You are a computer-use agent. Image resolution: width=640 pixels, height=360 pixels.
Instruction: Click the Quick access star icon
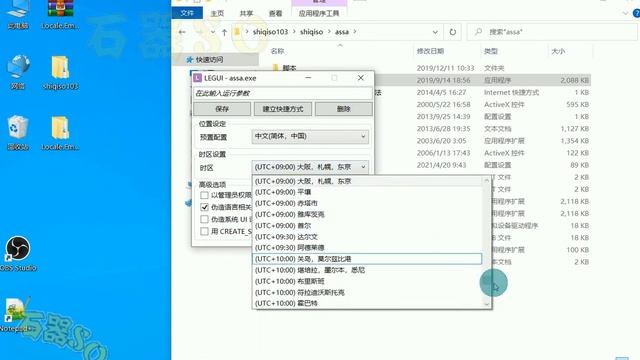click(x=189, y=60)
